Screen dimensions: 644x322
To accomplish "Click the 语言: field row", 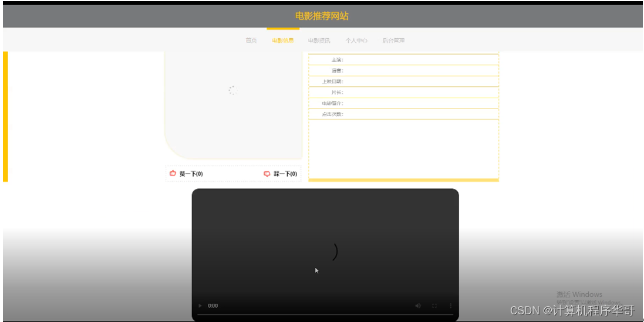I will tap(404, 70).
